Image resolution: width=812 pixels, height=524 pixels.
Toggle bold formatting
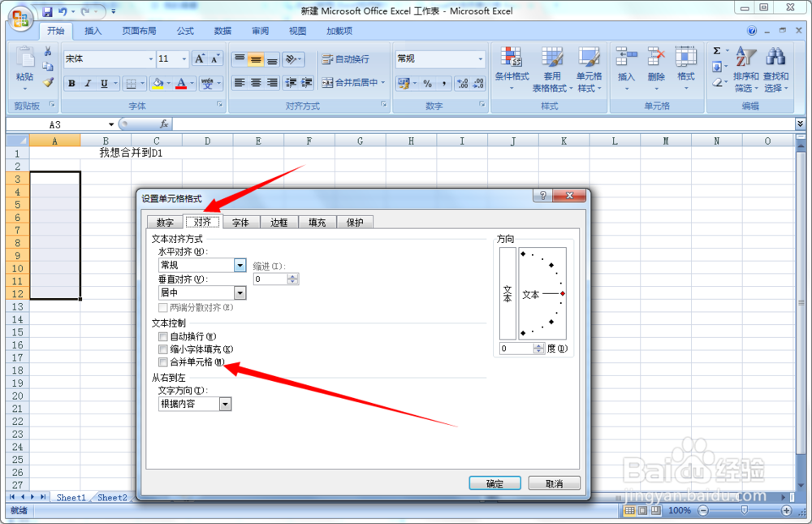coord(71,83)
